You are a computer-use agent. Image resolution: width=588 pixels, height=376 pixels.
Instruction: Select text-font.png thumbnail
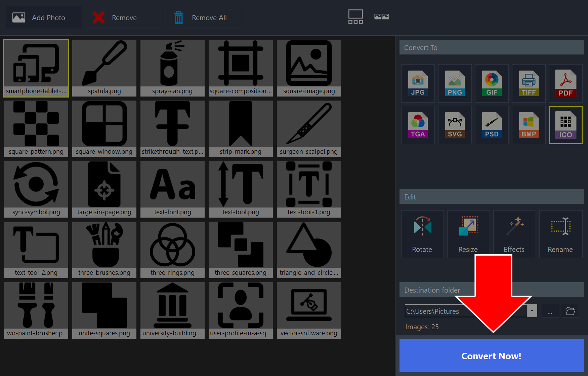172,189
